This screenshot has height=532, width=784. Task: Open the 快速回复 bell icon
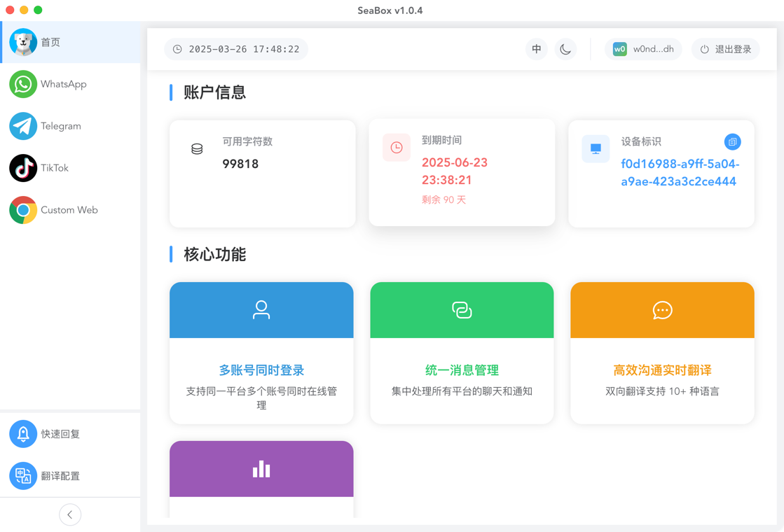click(23, 433)
